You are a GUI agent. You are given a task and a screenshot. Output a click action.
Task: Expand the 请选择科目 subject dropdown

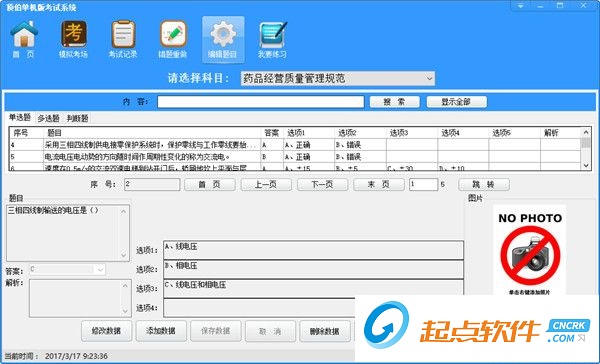pos(338,78)
